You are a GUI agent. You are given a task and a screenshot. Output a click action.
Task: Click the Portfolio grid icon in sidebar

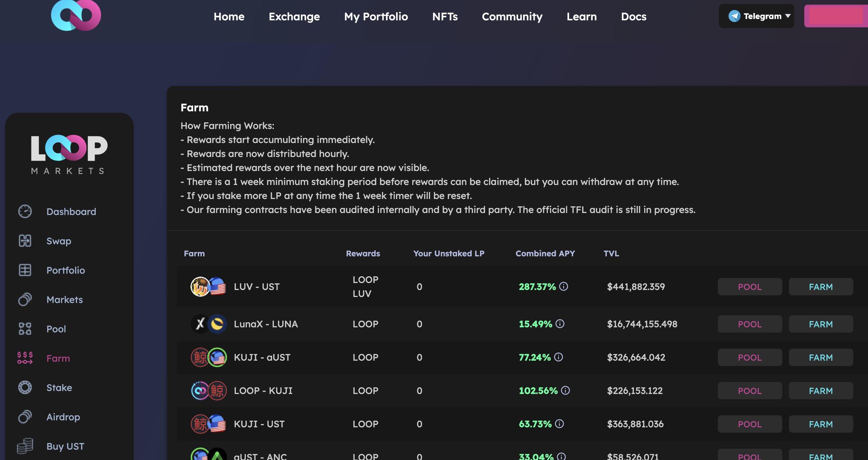[25, 270]
